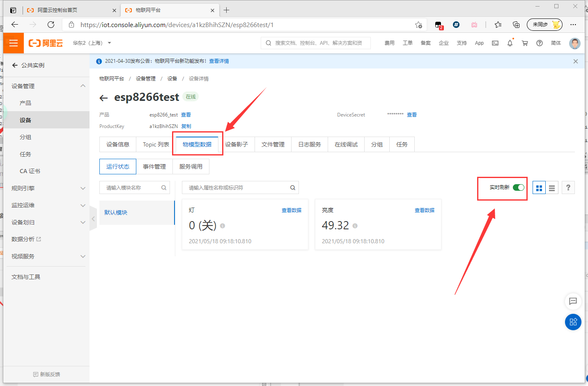The image size is (588, 386).
Task: Open the user avatar menu
Action: click(575, 43)
